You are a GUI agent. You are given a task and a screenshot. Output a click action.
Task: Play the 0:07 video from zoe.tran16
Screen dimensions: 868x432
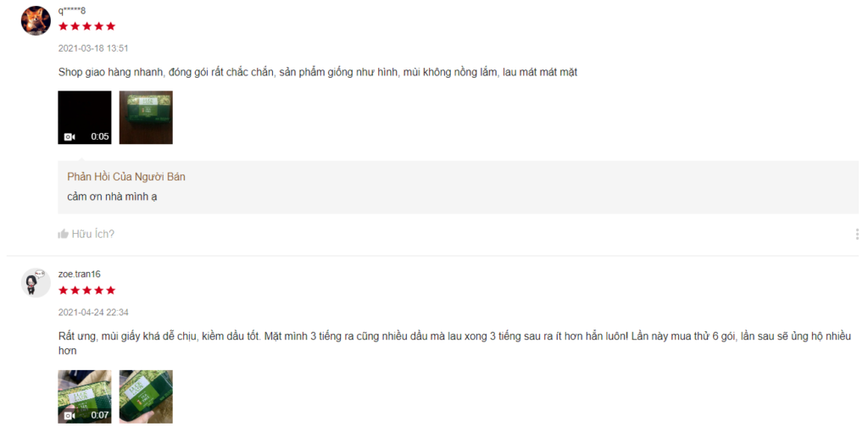click(85, 396)
